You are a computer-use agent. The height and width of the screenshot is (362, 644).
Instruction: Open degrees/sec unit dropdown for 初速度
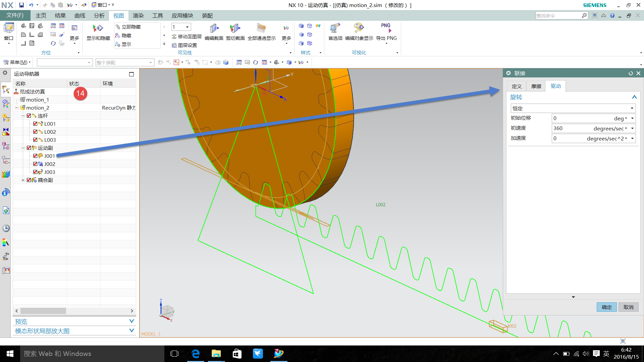[x=610, y=128]
